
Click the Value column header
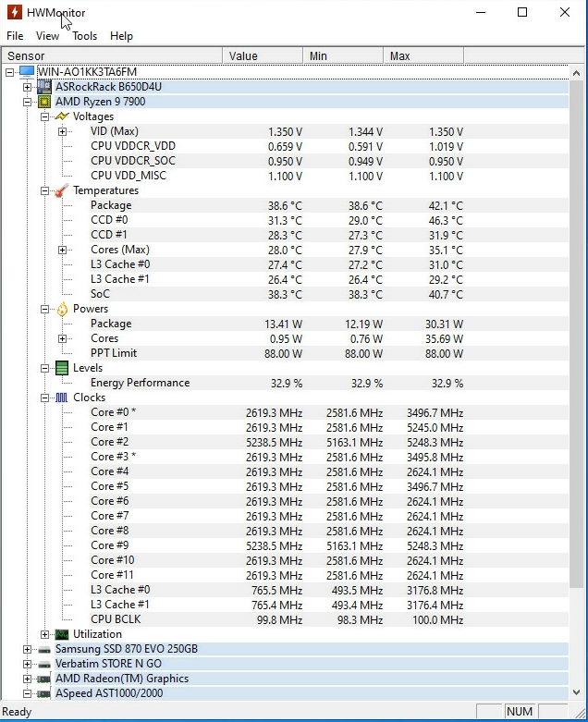tap(263, 55)
